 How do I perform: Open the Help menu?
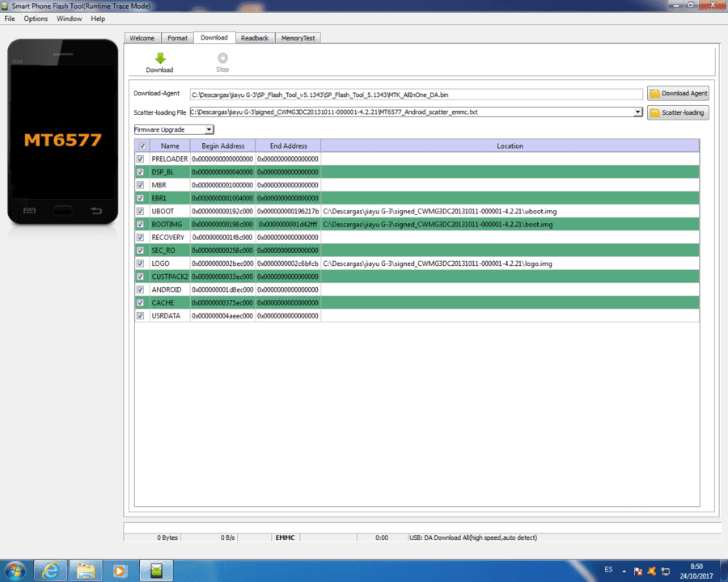pyautogui.click(x=98, y=19)
